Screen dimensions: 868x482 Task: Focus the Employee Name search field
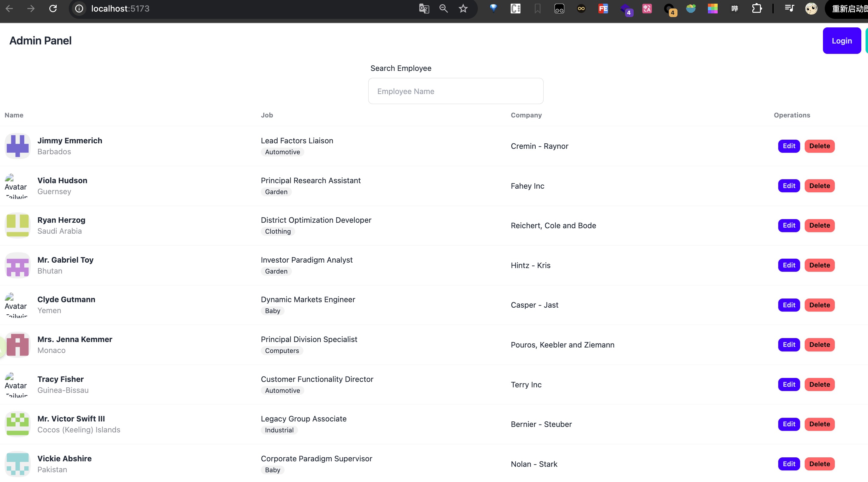[x=456, y=91]
